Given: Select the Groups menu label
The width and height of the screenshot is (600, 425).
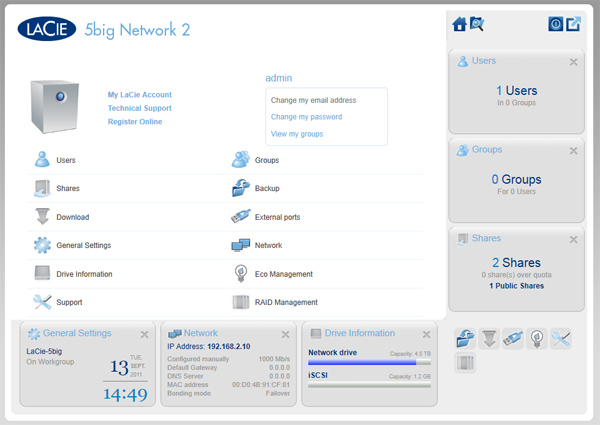Looking at the screenshot, I should (267, 160).
